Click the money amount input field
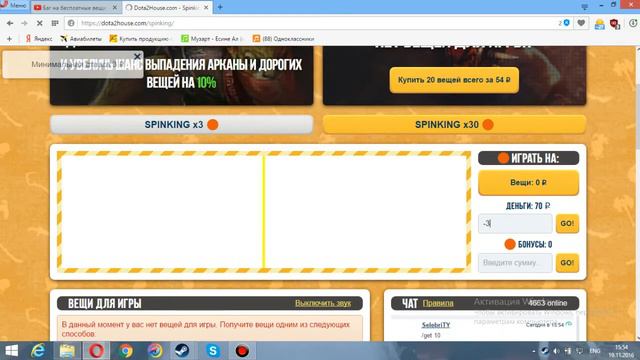The width and height of the screenshot is (640, 360). coord(515,224)
